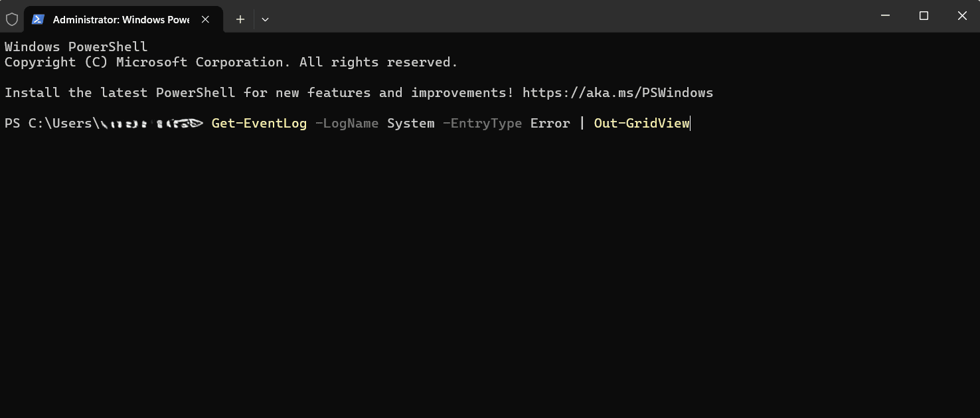Maximize the terminal window

[924, 16]
